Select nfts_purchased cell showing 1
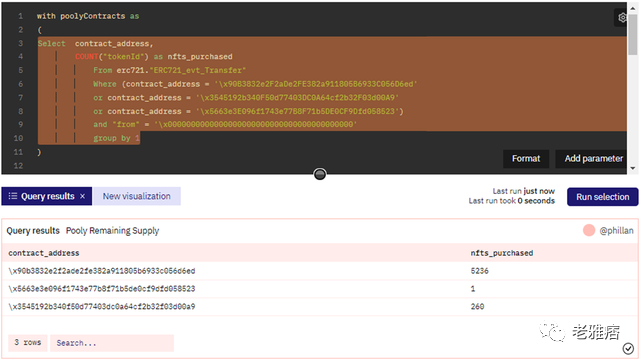 [473, 289]
